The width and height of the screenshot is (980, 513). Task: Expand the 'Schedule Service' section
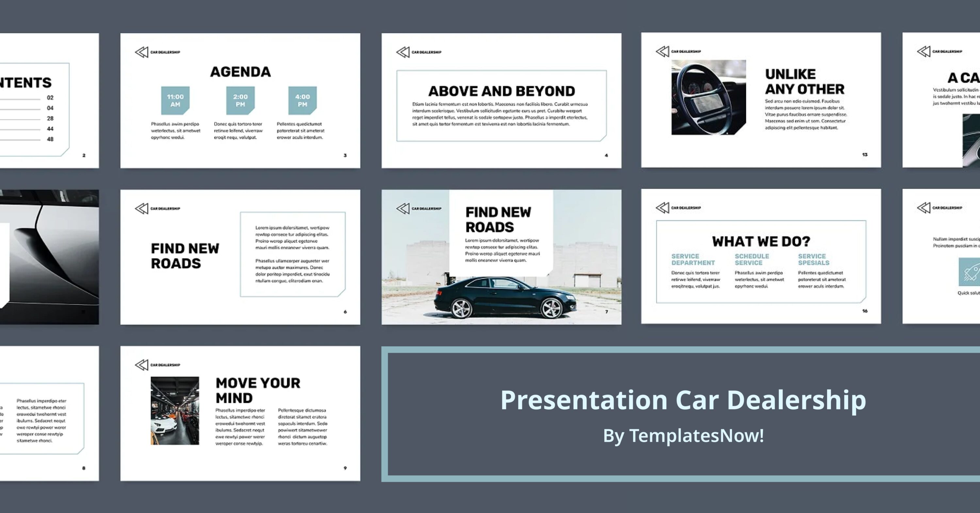tap(751, 259)
